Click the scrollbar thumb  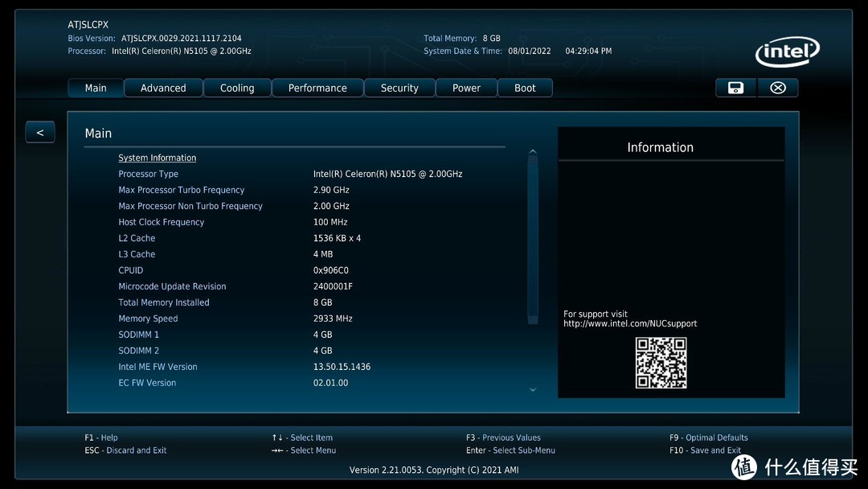click(532, 233)
